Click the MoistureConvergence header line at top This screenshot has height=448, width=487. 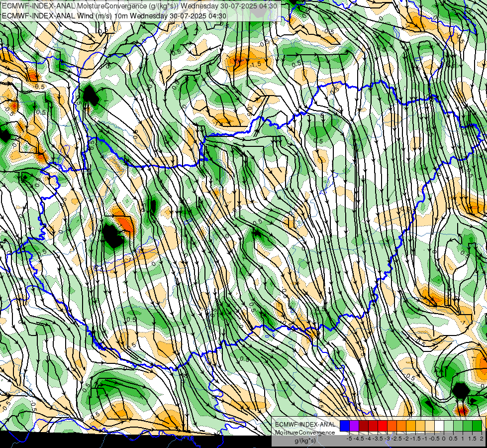tap(139, 6)
